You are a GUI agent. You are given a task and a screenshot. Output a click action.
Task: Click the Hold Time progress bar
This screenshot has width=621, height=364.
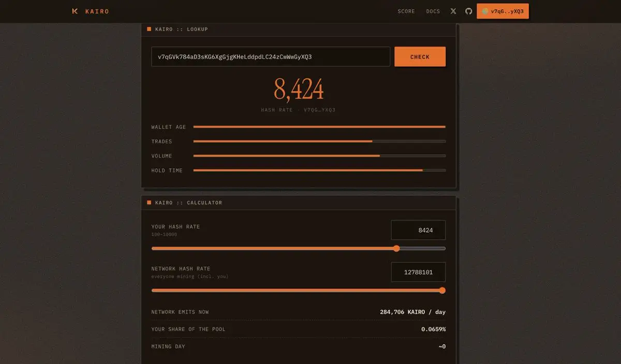(x=319, y=170)
